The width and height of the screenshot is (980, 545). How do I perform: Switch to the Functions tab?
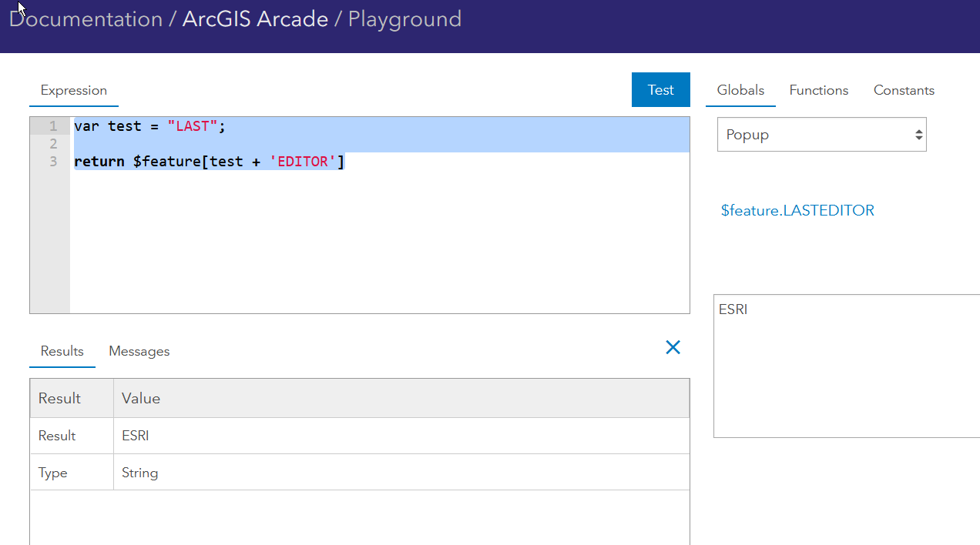pos(818,90)
